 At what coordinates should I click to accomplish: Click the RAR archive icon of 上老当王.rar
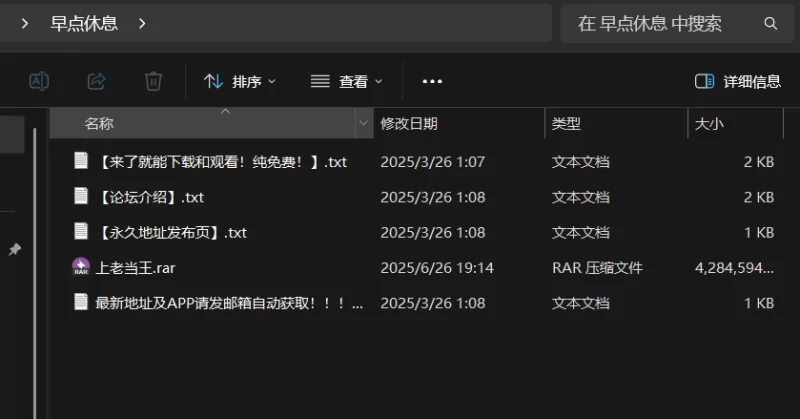click(81, 267)
